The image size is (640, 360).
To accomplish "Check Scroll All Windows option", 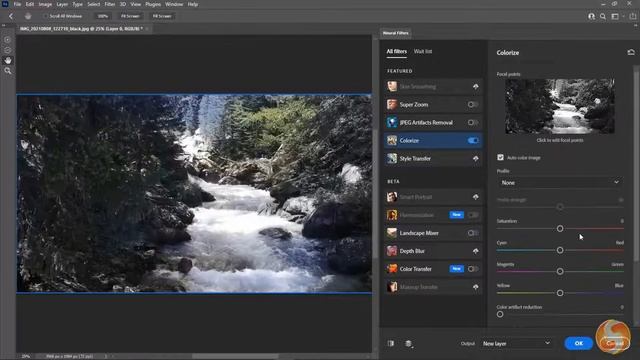I will pos(46,16).
